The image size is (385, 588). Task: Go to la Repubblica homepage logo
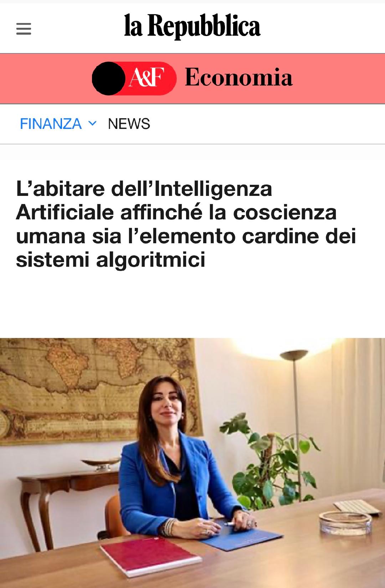(x=192, y=26)
